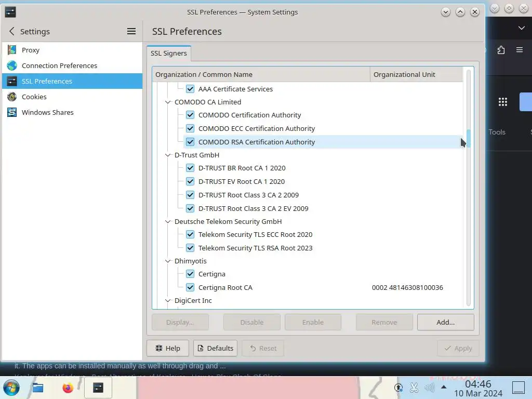Click the 0002 48146308100036 unit value
Screen dimensions: 532x399
tap(407, 287)
